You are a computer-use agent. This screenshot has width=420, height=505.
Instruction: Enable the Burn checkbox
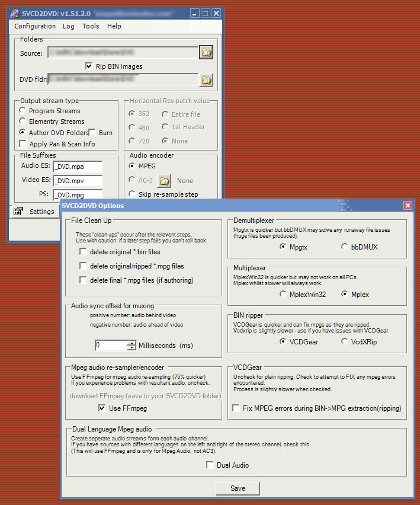[x=92, y=132]
